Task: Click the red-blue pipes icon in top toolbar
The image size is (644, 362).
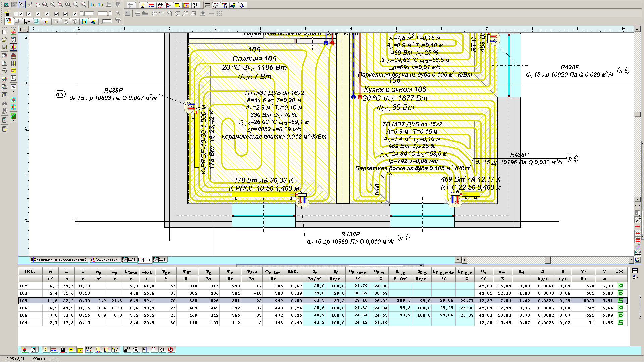Action: point(151,5)
